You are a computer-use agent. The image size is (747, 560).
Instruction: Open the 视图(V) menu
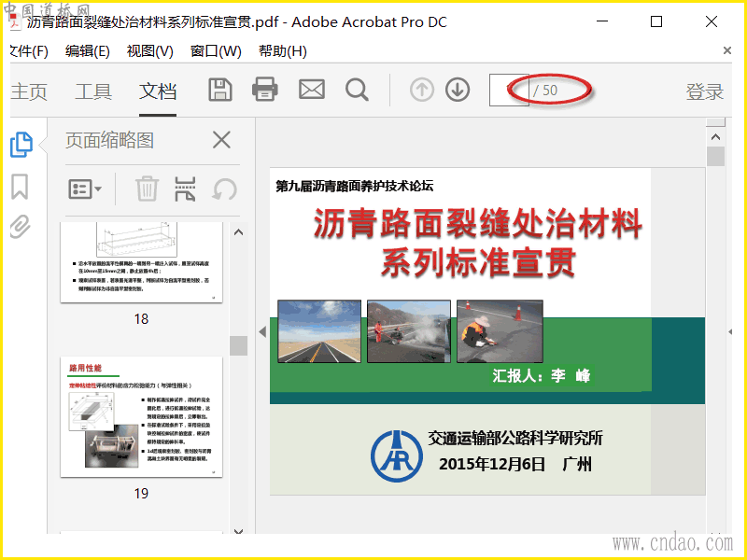coord(149,51)
